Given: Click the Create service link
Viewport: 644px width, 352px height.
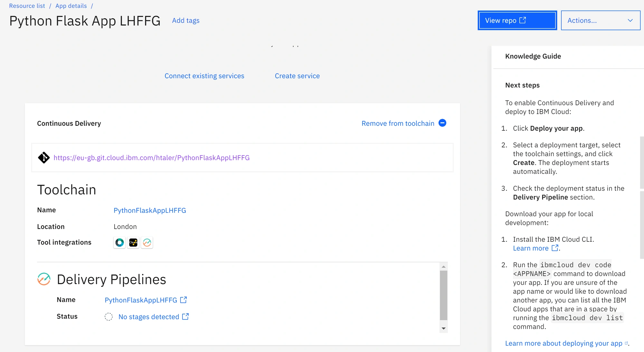Looking at the screenshot, I should click(297, 76).
